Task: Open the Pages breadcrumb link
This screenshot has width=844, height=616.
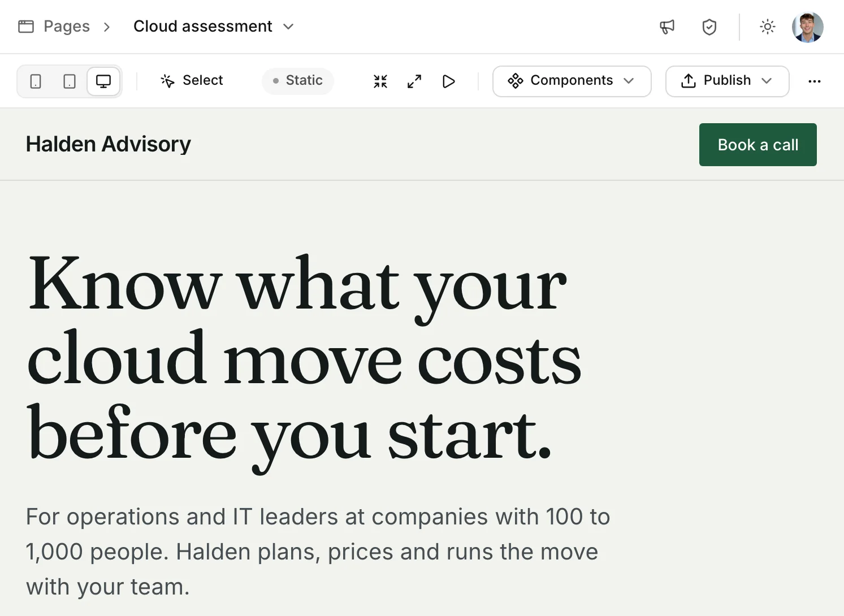Action: click(67, 27)
